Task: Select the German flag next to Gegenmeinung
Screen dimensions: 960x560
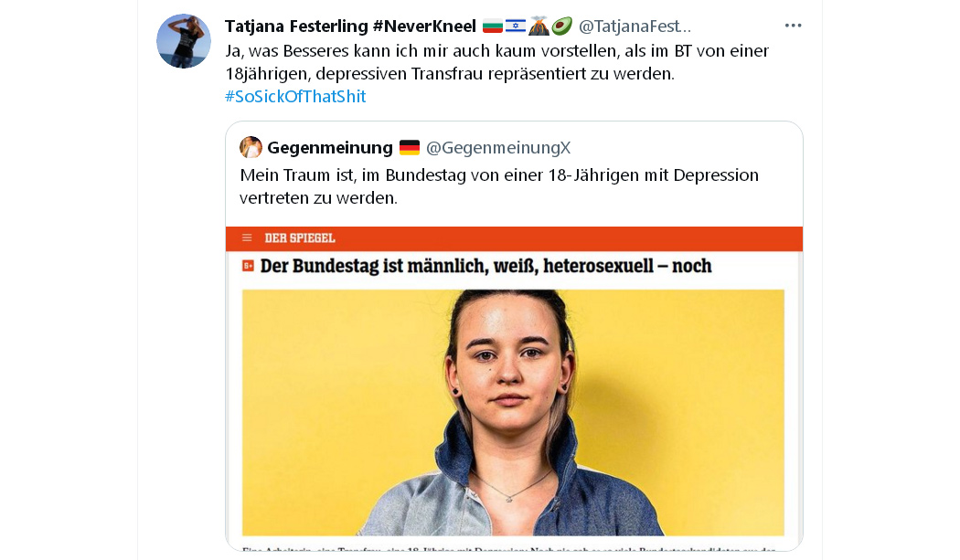Action: (409, 147)
